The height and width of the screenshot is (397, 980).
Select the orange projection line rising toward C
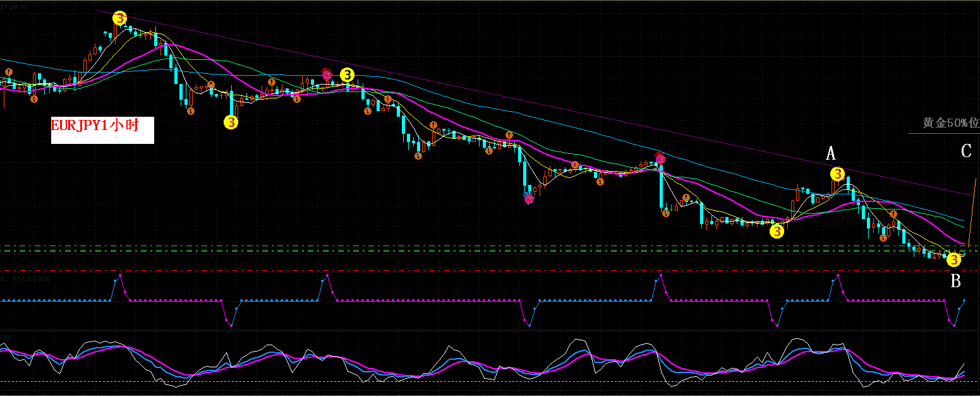click(x=972, y=212)
